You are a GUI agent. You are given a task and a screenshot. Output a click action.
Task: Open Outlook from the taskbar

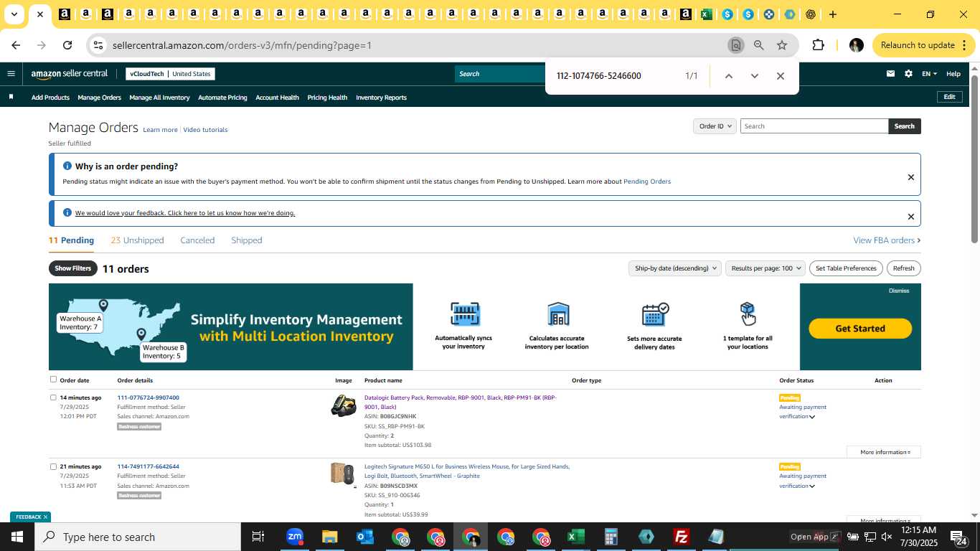tap(364, 537)
